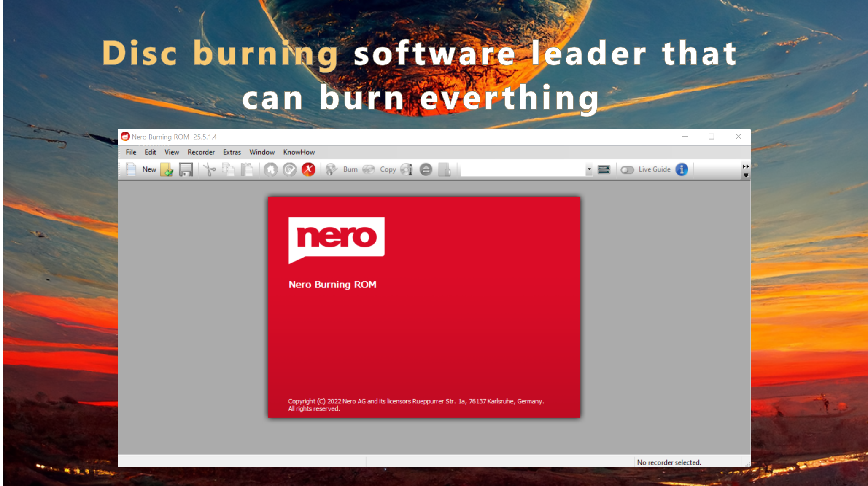Open the Extras menu
Screen dimensions: 868x486
[x=232, y=152]
